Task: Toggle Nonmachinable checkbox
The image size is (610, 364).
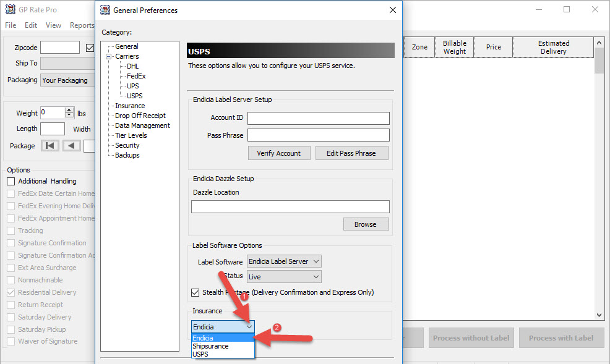Action: [x=11, y=280]
